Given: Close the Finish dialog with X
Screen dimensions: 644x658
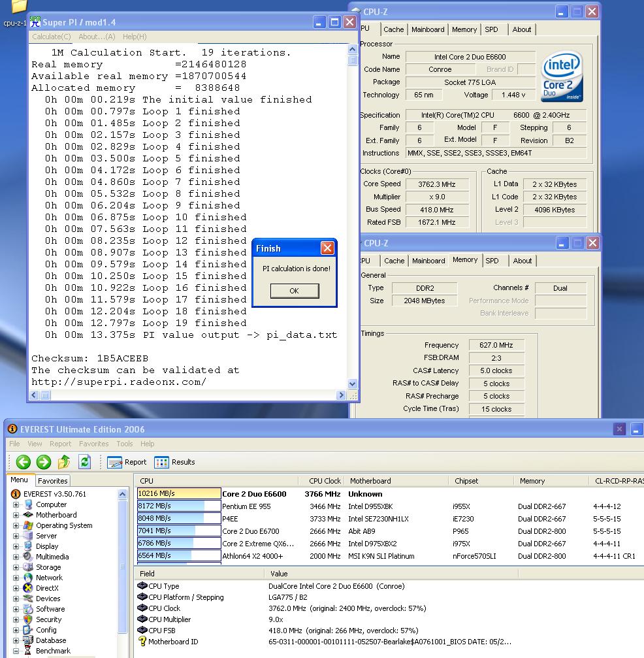Looking at the screenshot, I should [x=327, y=248].
